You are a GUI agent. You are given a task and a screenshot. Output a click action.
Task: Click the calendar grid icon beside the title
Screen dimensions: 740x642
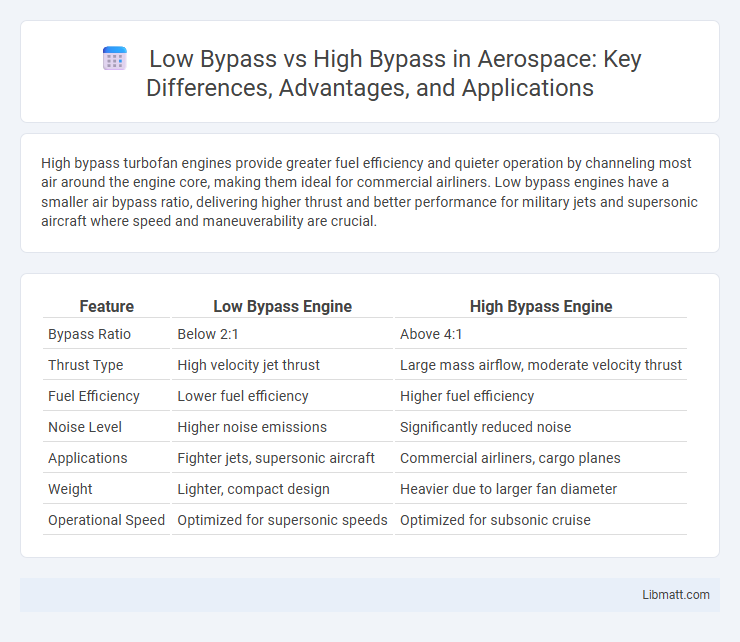[115, 59]
